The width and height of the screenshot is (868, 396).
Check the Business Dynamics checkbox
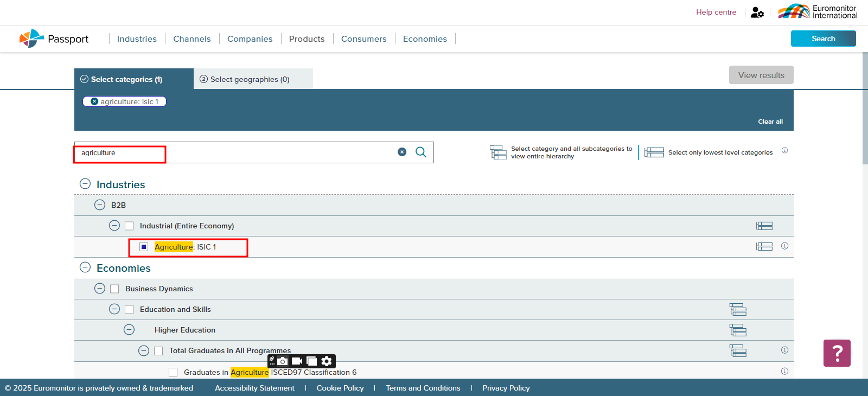[114, 289]
